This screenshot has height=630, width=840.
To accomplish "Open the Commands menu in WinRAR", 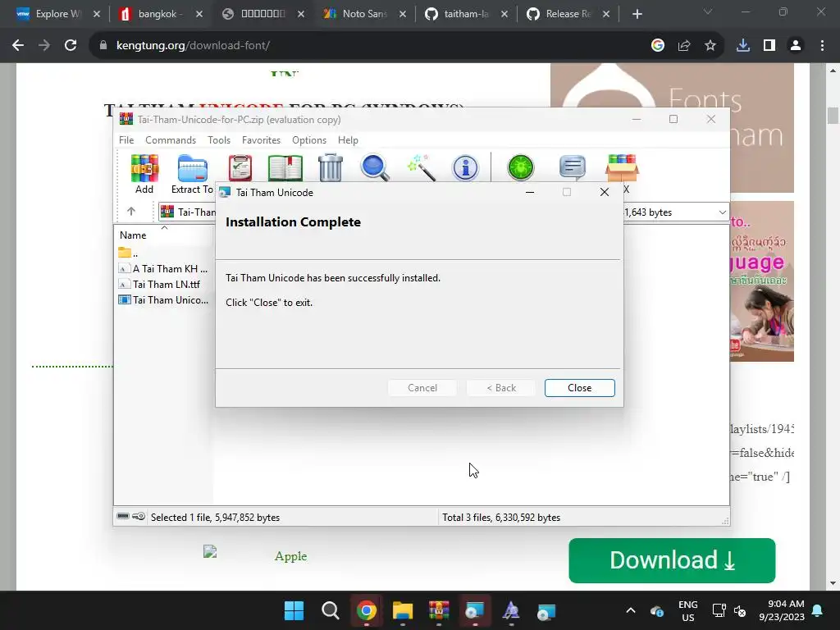I will pyautogui.click(x=171, y=139).
